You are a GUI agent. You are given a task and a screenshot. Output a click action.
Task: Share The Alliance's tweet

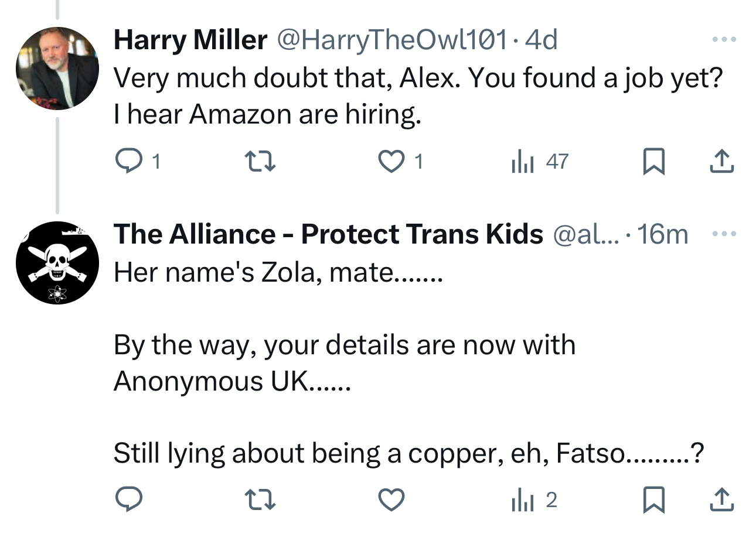(721, 499)
